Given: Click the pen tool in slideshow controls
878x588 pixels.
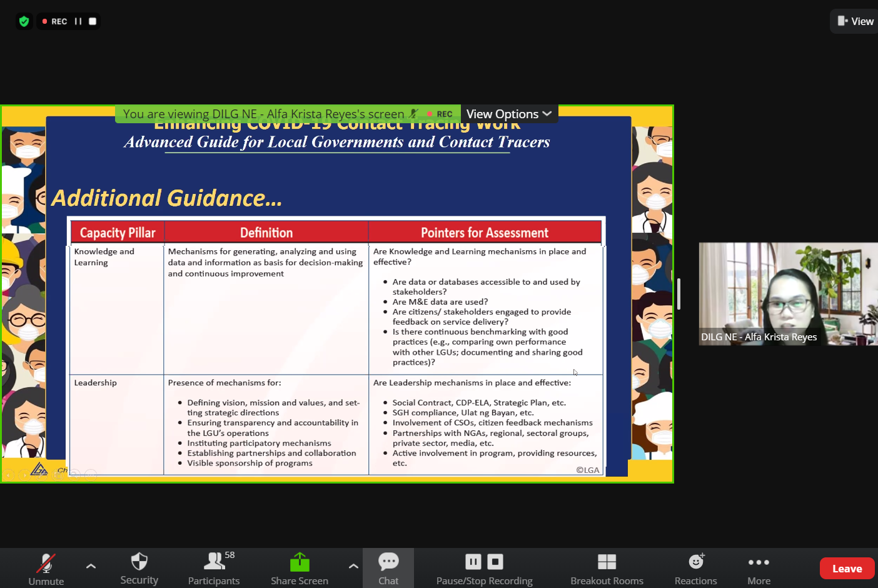Looking at the screenshot, I should click(x=41, y=475).
